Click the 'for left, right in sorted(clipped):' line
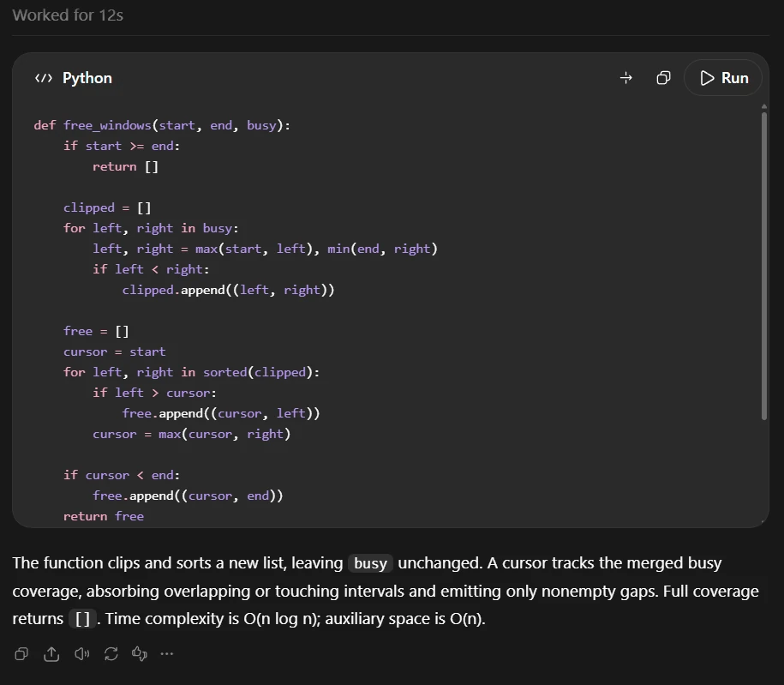The width and height of the screenshot is (784, 685). pos(191,372)
